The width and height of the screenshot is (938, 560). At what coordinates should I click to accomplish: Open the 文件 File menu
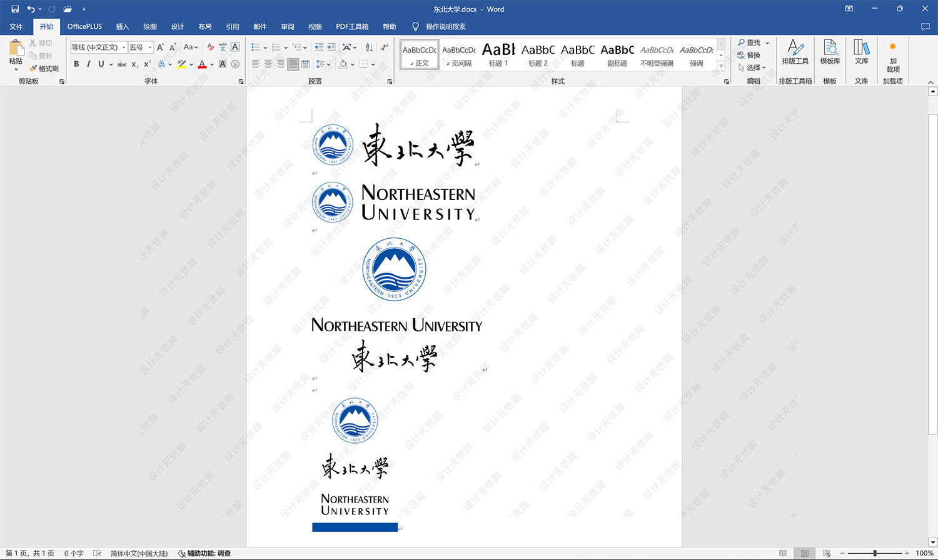pyautogui.click(x=16, y=27)
